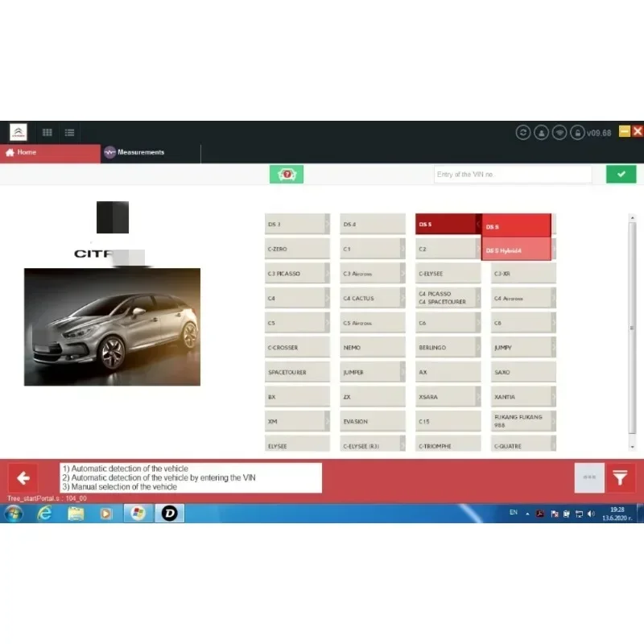Screen dimensions: 644x644
Task: Select the DS 4 model
Action: click(373, 225)
